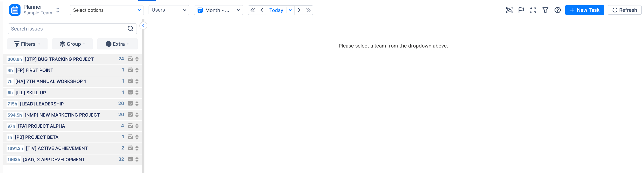Collapse the left sidebar panel
The width and height of the screenshot is (644, 173).
point(143,26)
